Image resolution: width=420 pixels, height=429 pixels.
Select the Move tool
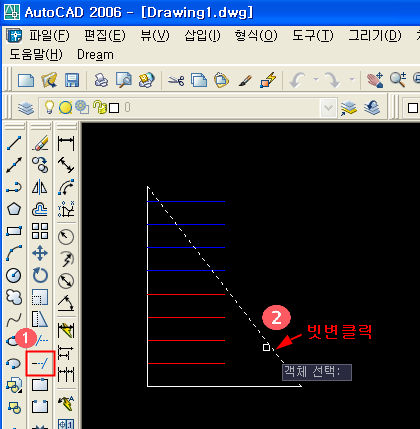point(40,253)
